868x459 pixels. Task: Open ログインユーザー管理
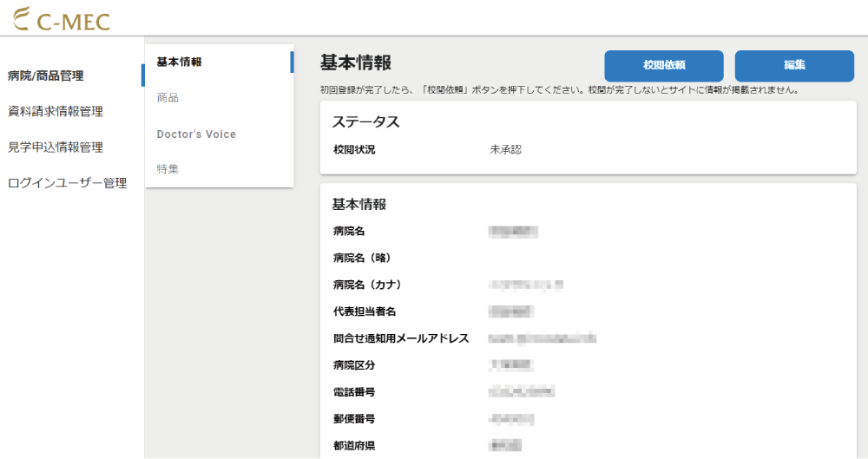68,183
